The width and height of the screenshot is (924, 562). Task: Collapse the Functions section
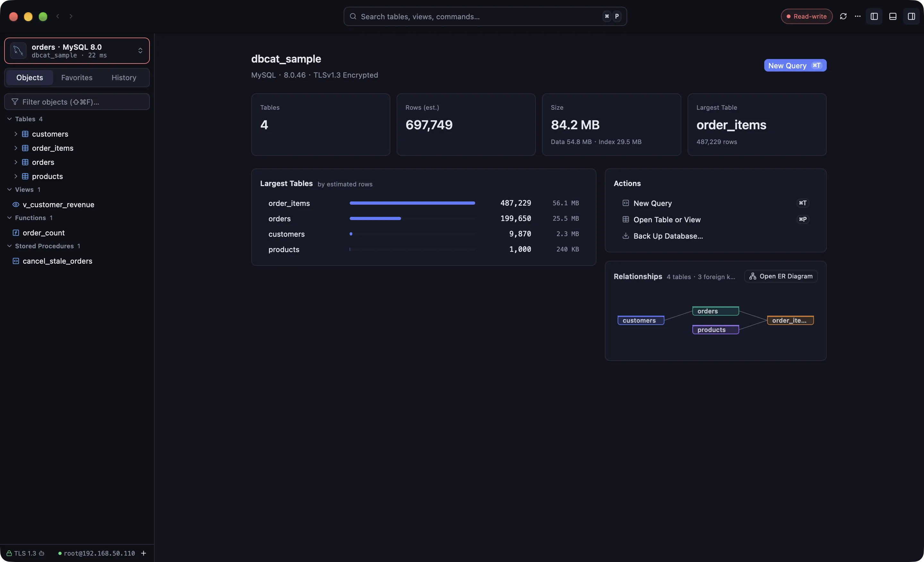[9, 218]
